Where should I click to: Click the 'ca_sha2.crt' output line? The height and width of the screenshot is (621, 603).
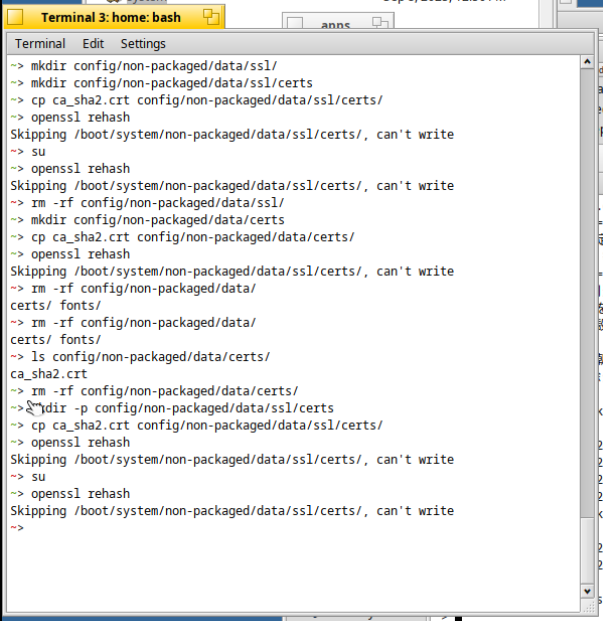(x=48, y=374)
